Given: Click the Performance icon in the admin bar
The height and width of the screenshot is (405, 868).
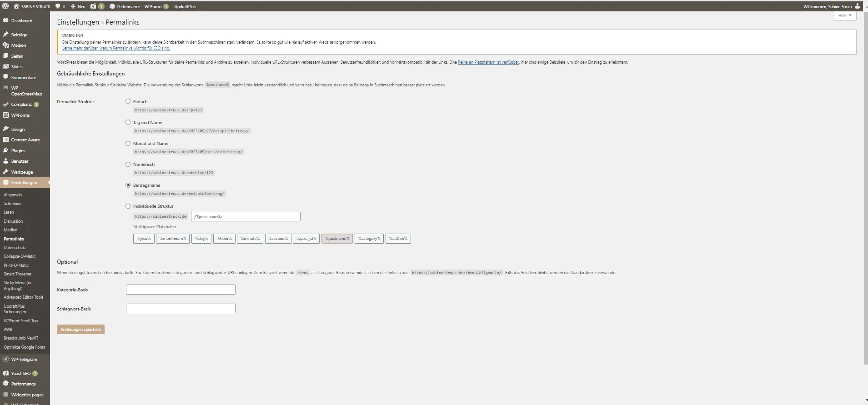Looking at the screenshot, I should (112, 6).
